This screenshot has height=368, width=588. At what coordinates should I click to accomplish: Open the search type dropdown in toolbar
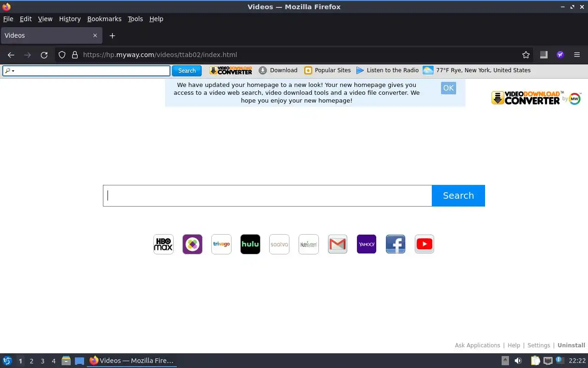[x=10, y=71]
